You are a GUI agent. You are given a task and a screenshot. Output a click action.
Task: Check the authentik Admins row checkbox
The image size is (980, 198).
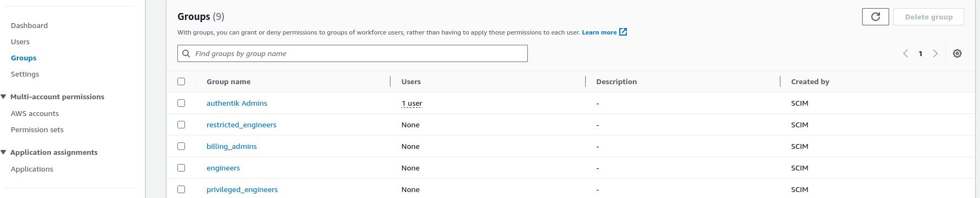coord(181,103)
